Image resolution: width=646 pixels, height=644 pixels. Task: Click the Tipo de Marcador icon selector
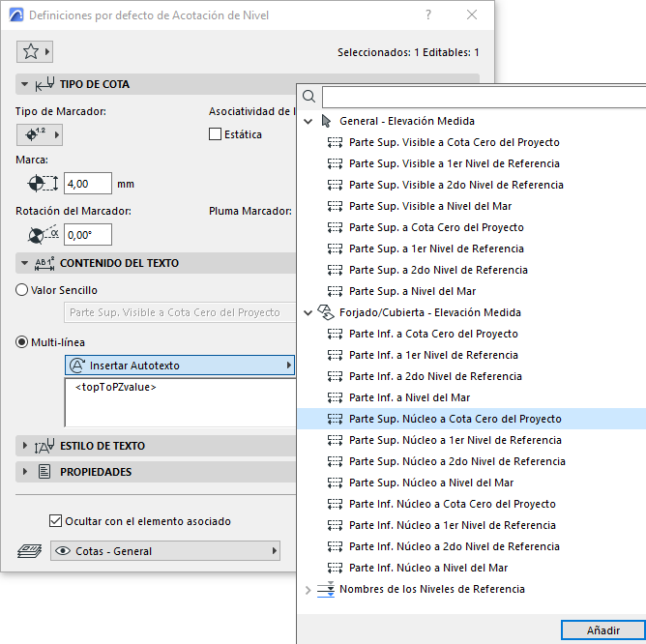coord(40,134)
